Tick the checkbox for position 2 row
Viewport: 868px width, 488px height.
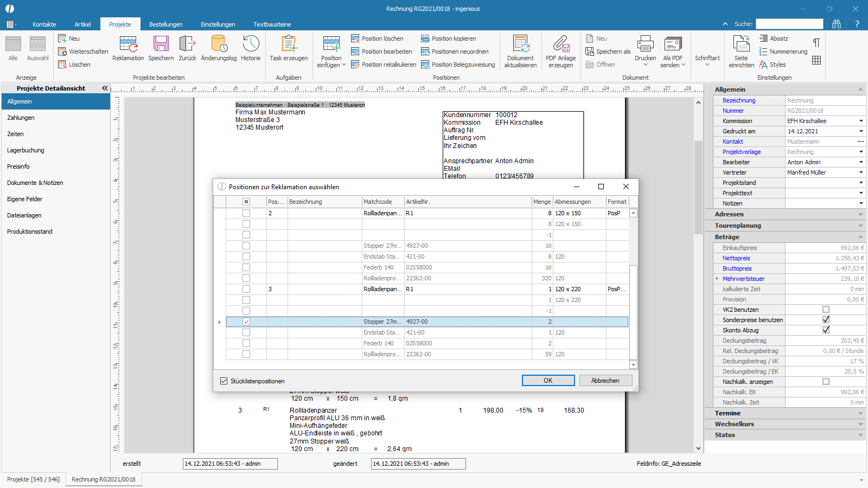click(246, 213)
